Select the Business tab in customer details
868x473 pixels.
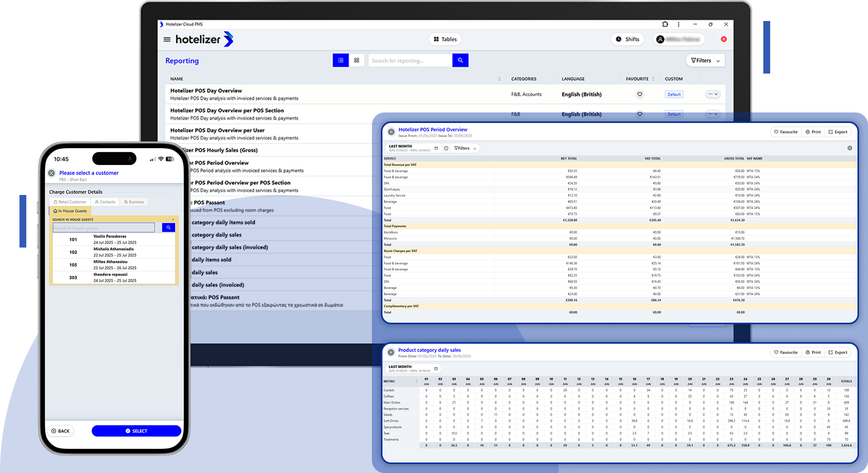point(134,202)
